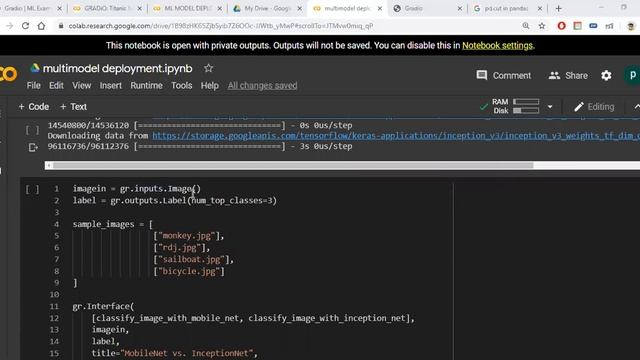640x360 pixels.
Task: Click the output scrollbar left arrow
Action: (x=49, y=165)
